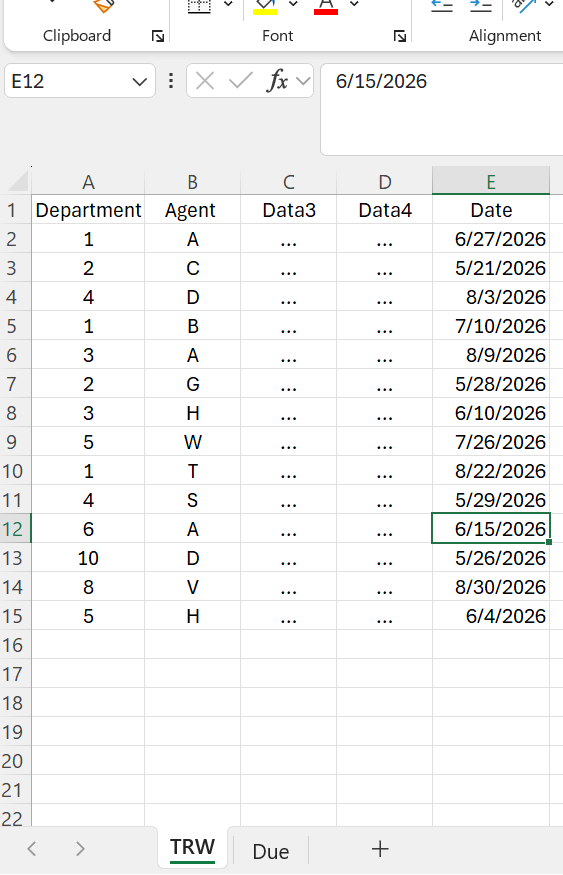Click the Select All corner triangle

pos(17,182)
